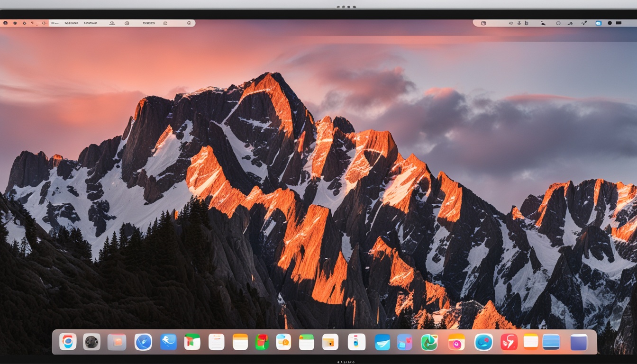Open Mail from the Dock

(x=382, y=342)
